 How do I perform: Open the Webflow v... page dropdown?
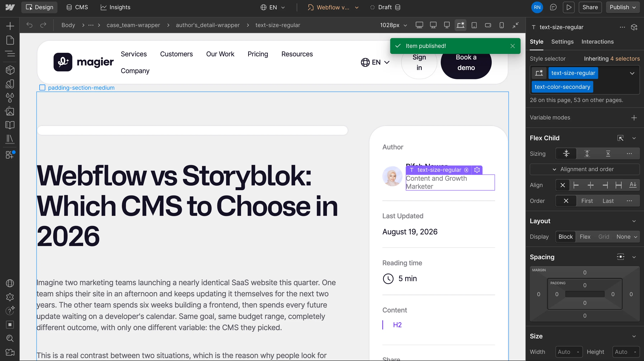(333, 7)
